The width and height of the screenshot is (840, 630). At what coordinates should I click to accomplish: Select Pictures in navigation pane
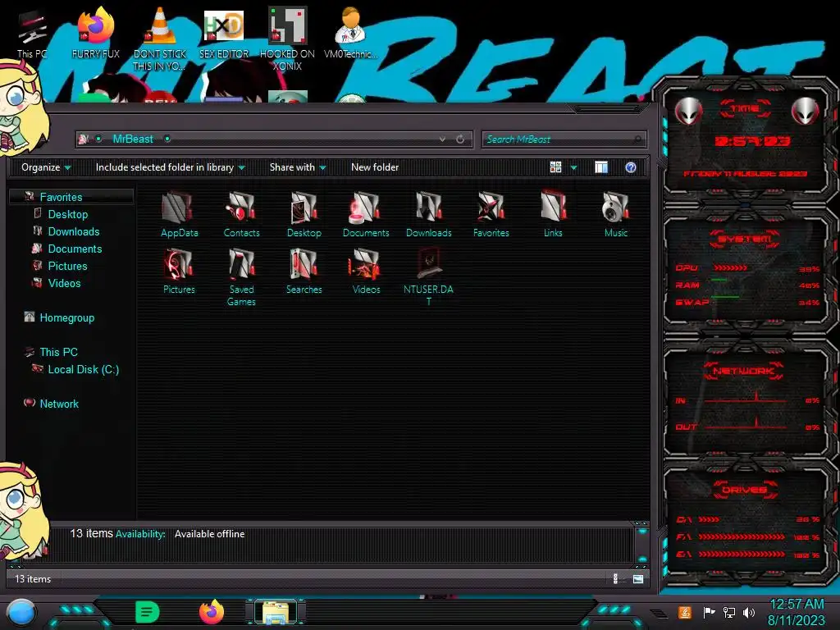click(x=67, y=266)
